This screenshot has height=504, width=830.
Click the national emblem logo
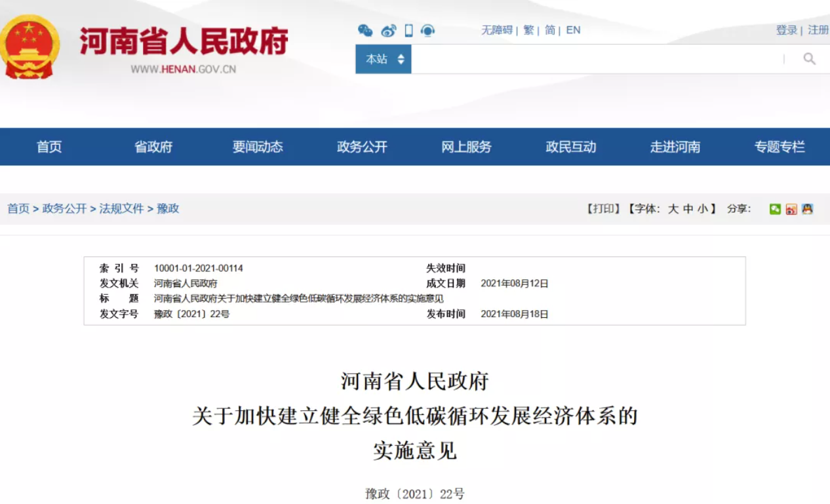(x=30, y=47)
